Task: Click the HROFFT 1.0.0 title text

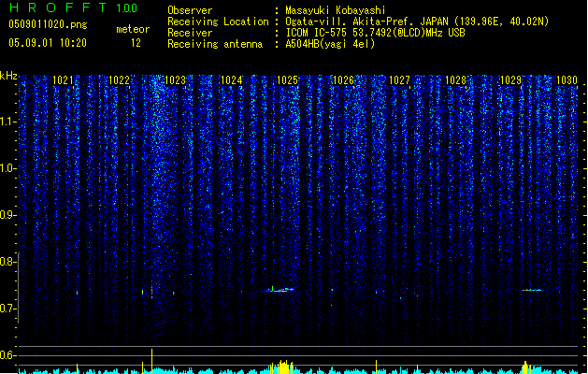Action: 74,7
